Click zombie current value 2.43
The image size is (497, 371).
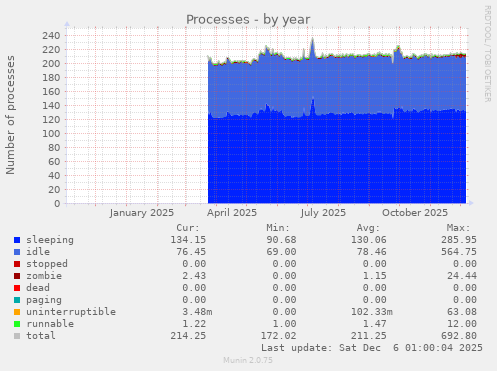pyautogui.click(x=194, y=276)
